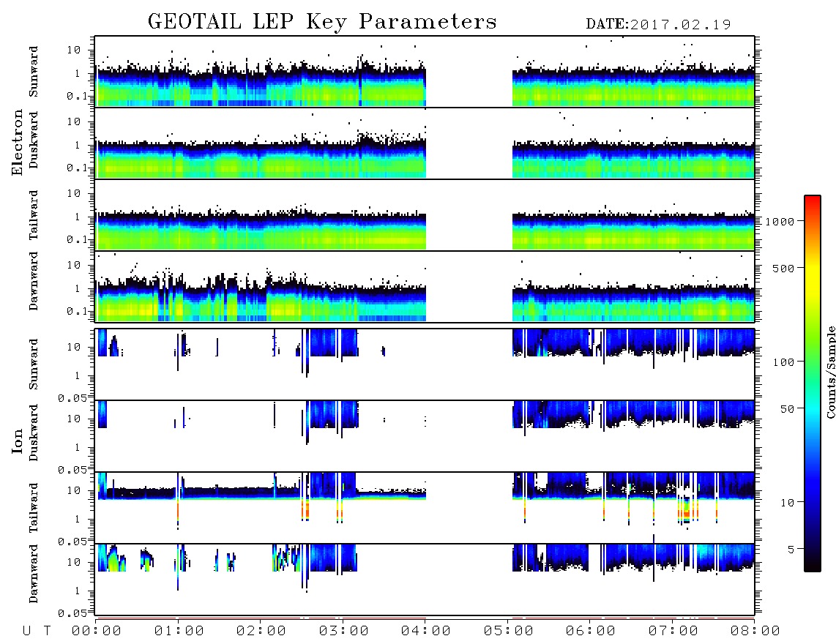Click the Electron "Duskward" panel label
The image size is (836, 644).
[x=34, y=140]
